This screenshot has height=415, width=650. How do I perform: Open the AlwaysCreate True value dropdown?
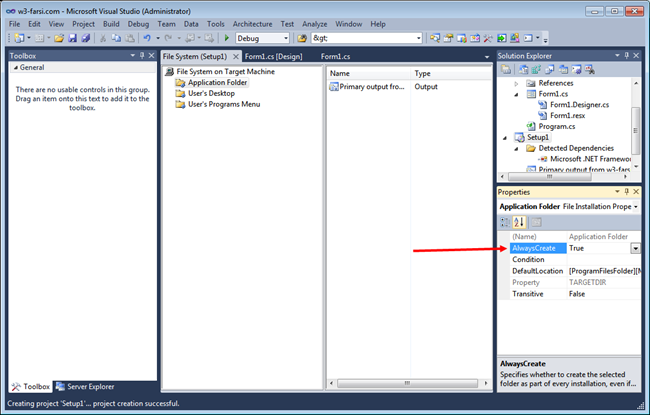point(635,248)
